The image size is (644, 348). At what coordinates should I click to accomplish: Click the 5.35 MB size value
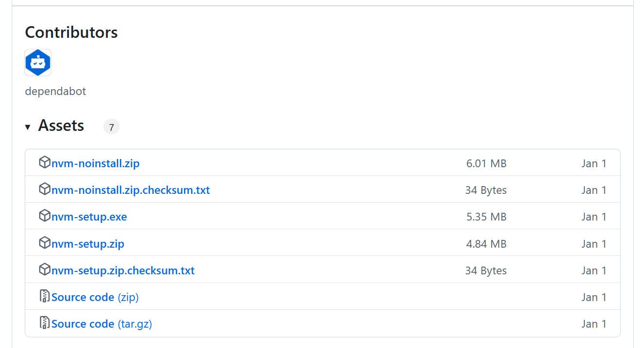(486, 217)
